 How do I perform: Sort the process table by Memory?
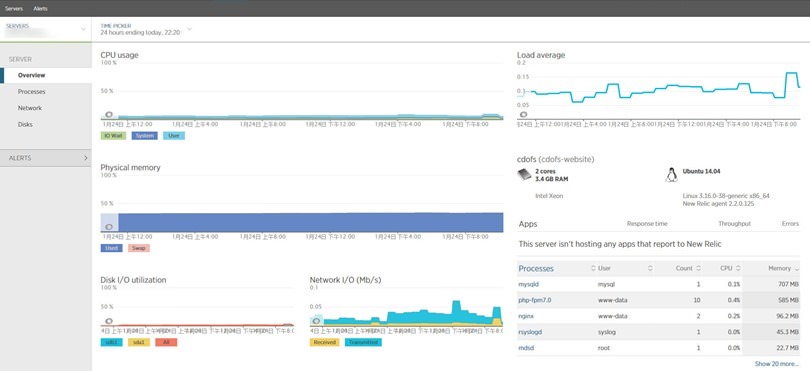coord(783,269)
